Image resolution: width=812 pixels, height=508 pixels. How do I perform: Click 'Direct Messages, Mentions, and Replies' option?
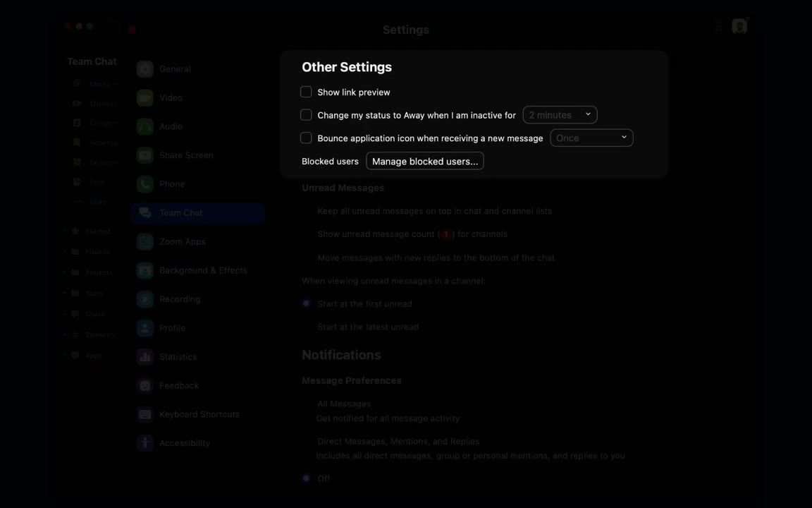[398, 442]
